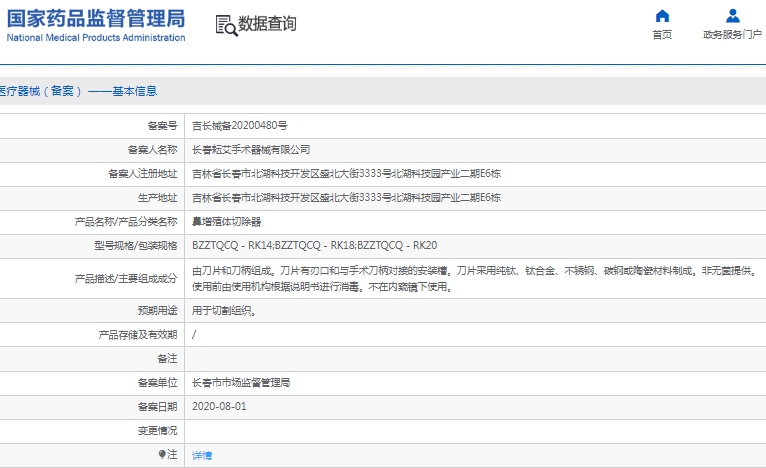Viewport: 766px width, 468px height.
Task: Click the 产品描述/主要组成成分 label
Action: pyautogui.click(x=126, y=278)
